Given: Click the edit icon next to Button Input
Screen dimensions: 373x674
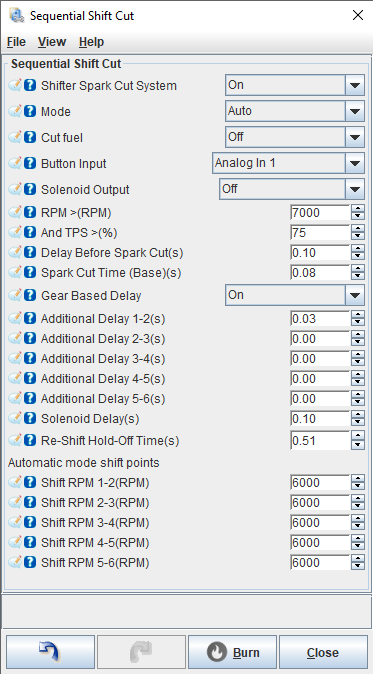Looking at the screenshot, I should pyautogui.click(x=15, y=163).
